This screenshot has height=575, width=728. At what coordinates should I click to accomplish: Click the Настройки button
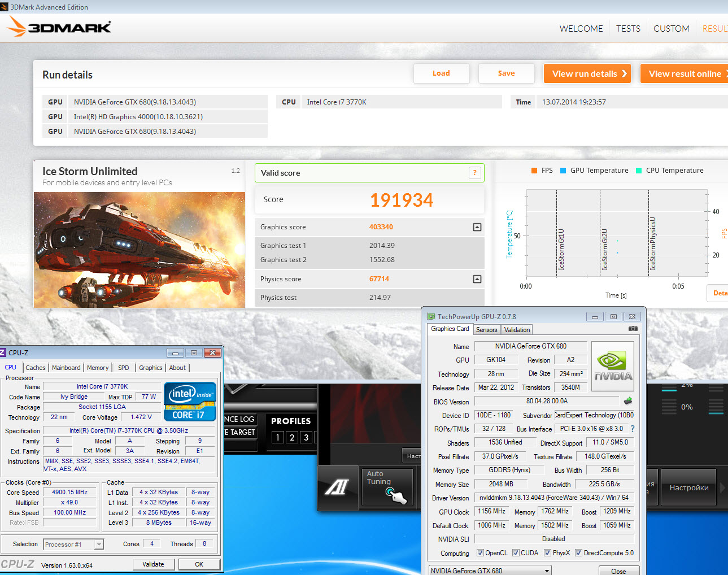click(688, 487)
